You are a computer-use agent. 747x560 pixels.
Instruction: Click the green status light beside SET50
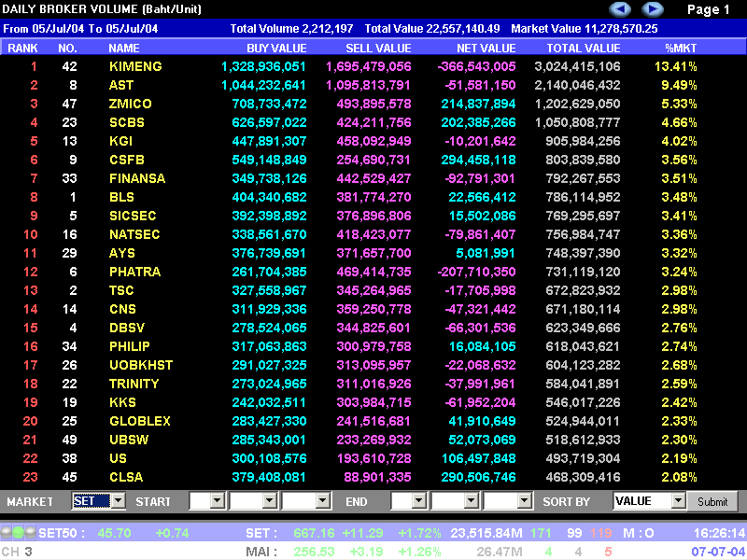tap(18, 532)
